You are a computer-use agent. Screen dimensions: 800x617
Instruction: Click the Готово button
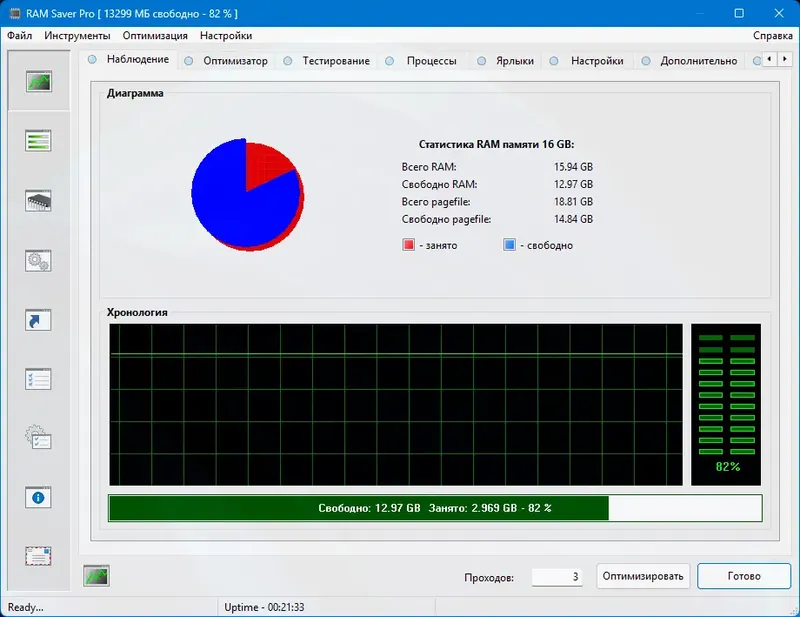coord(743,576)
